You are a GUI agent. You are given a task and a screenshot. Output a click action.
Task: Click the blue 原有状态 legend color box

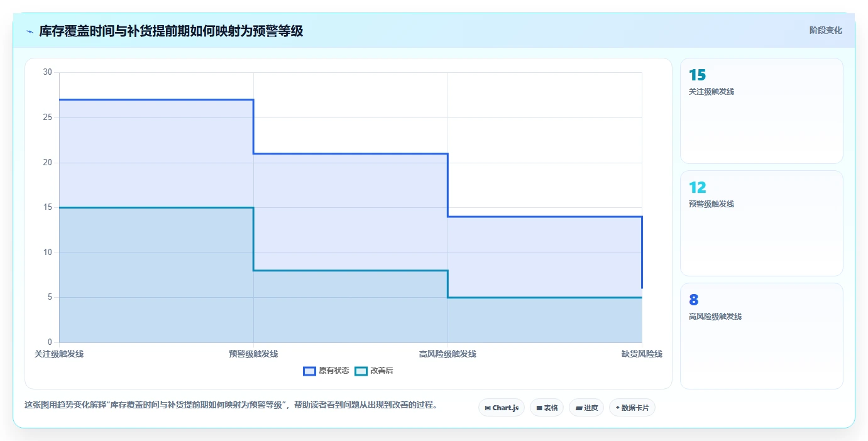click(x=309, y=371)
